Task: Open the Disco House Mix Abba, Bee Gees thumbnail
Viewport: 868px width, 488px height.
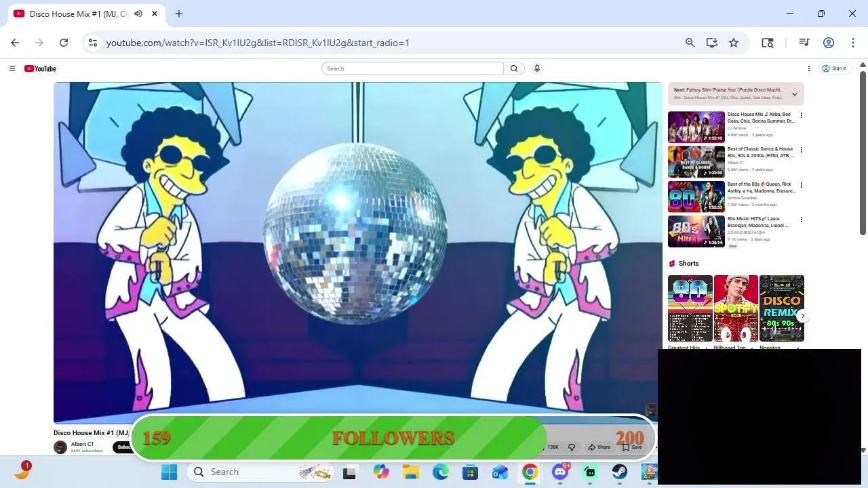Action: 696,127
